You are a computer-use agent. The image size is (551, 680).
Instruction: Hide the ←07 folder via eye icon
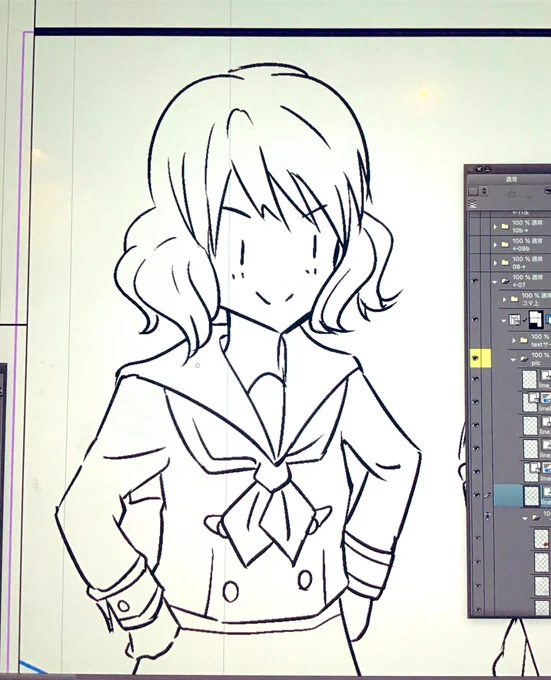pos(476,281)
